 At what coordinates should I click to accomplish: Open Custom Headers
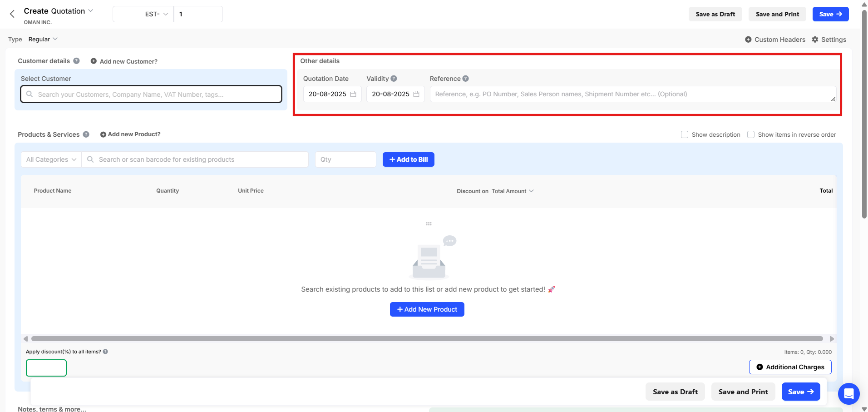(x=775, y=40)
